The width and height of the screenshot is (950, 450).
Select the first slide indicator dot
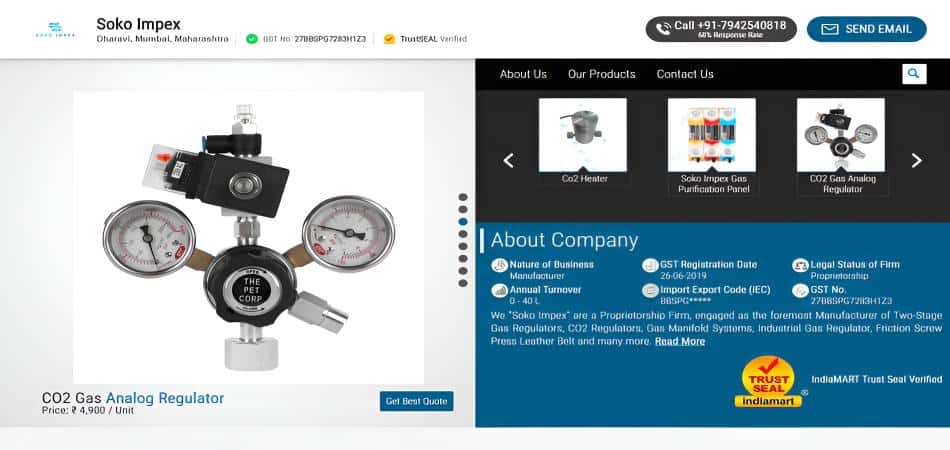point(463,197)
